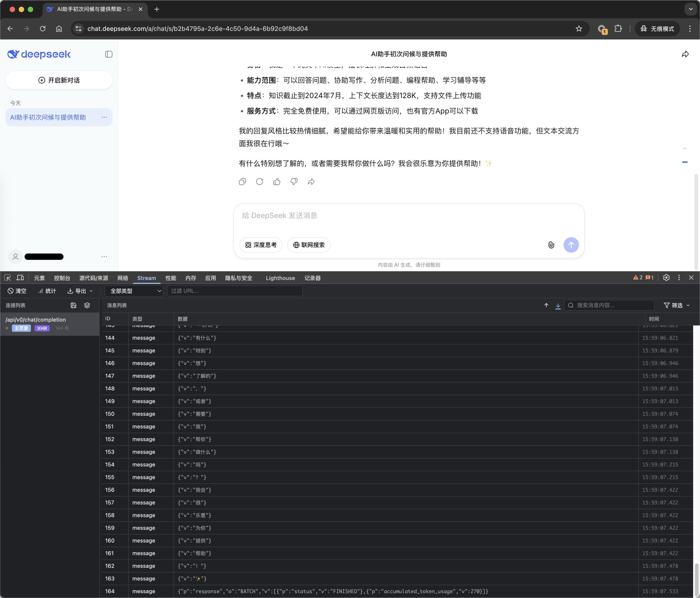Share this conversation via top-right arrow
The width and height of the screenshot is (700, 598).
(x=685, y=54)
